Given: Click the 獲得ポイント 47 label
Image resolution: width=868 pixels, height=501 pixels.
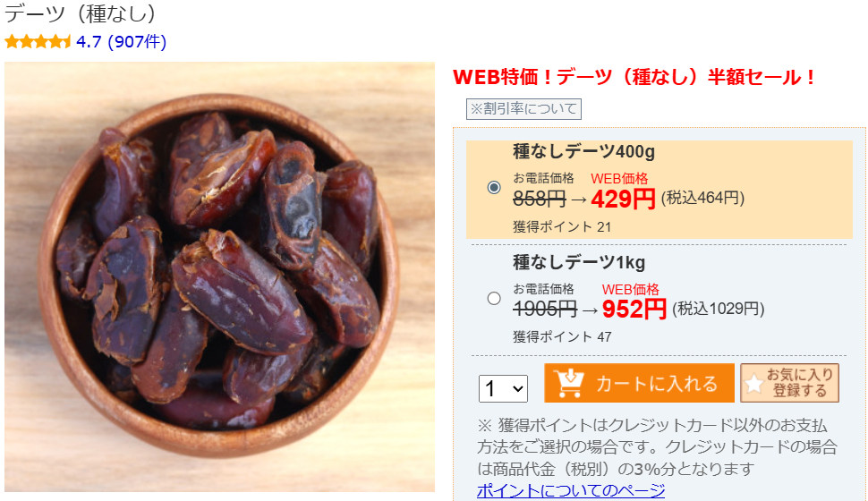Looking at the screenshot, I should [x=562, y=336].
